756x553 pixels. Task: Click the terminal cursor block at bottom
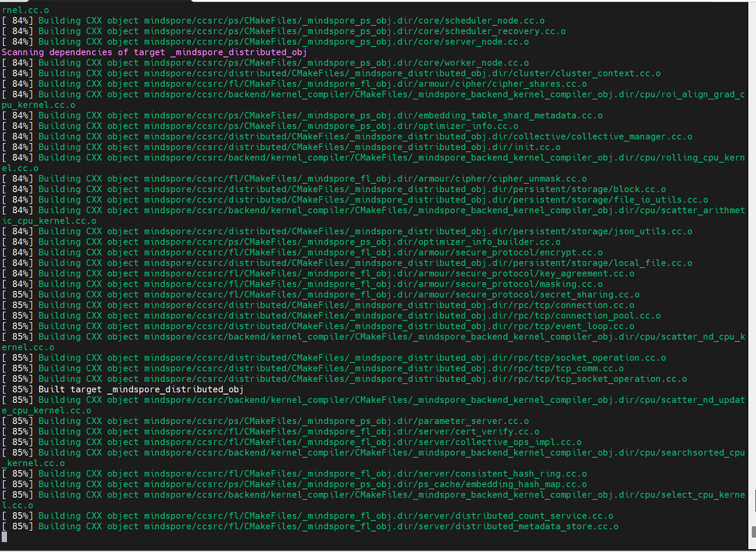click(4, 537)
